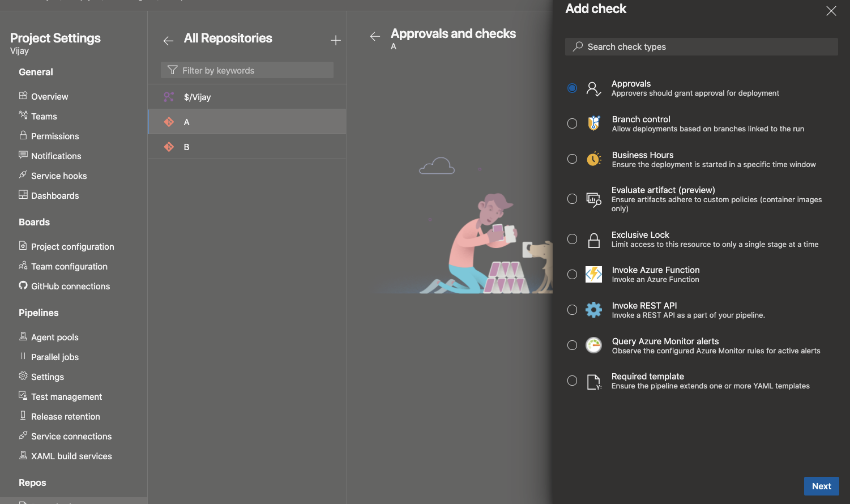Click the Required template YAML file icon
The width and height of the screenshot is (850, 504).
point(593,382)
